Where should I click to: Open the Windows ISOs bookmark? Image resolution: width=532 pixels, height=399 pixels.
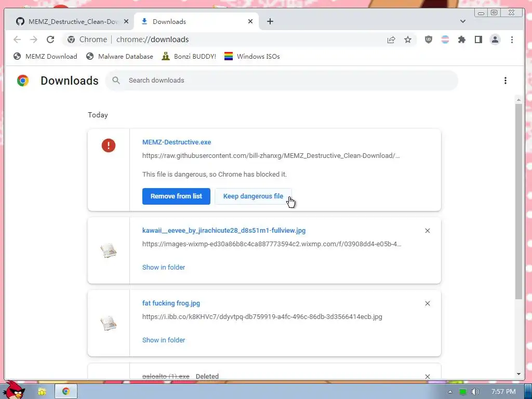pos(252,56)
